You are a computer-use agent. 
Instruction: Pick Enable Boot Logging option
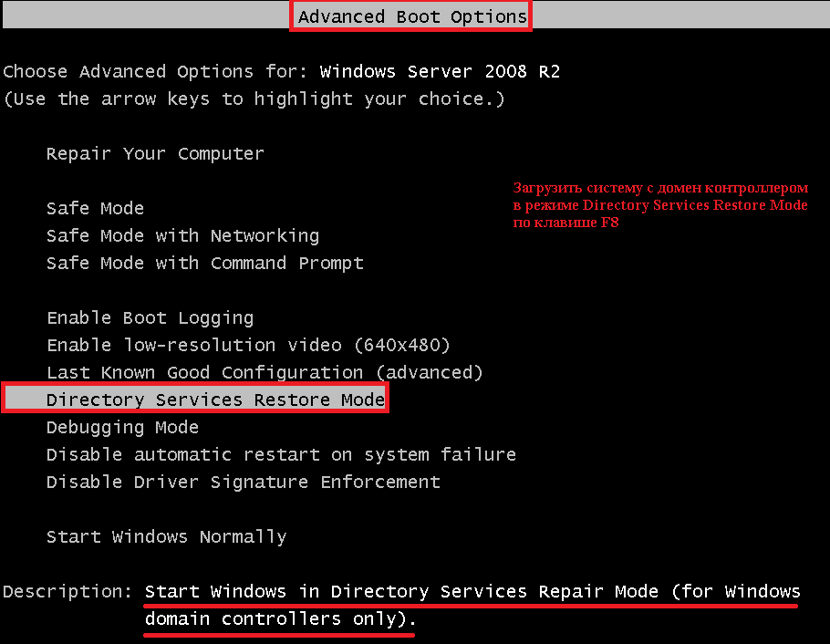pyautogui.click(x=150, y=317)
